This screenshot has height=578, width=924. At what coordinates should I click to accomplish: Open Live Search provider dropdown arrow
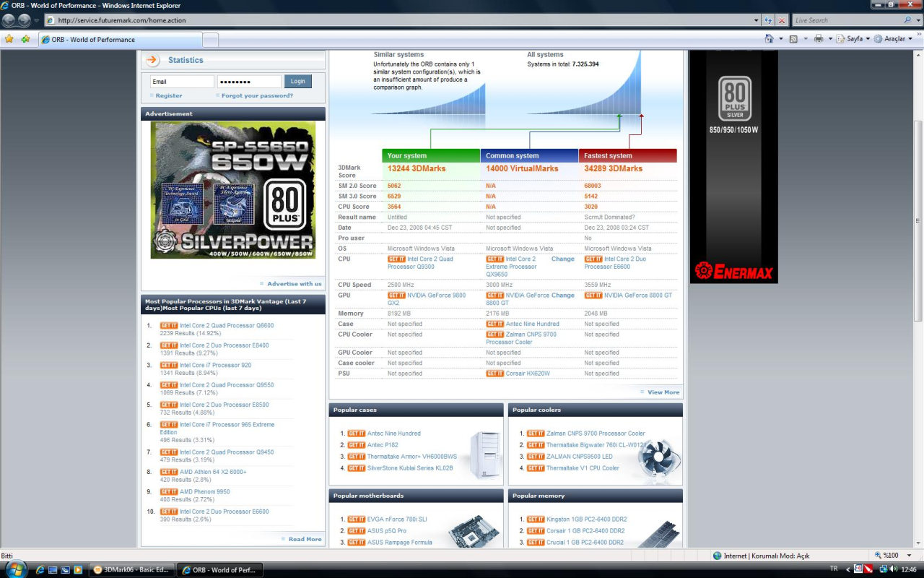[x=917, y=20]
